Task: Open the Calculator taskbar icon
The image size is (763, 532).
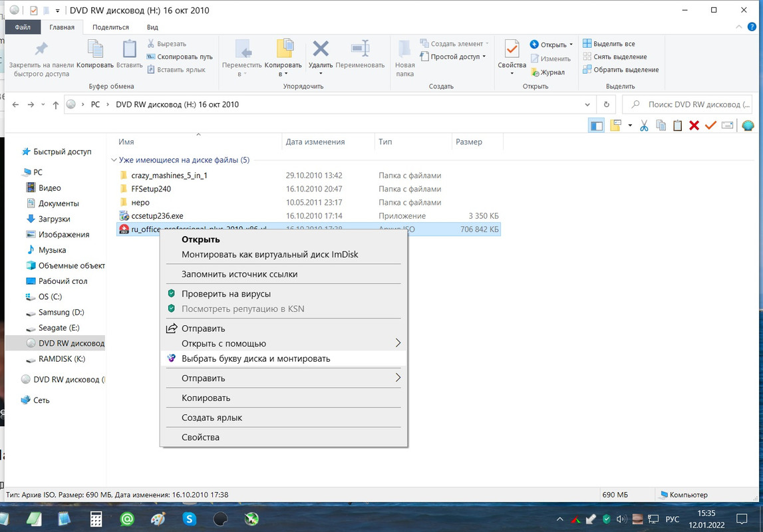Action: click(x=96, y=519)
